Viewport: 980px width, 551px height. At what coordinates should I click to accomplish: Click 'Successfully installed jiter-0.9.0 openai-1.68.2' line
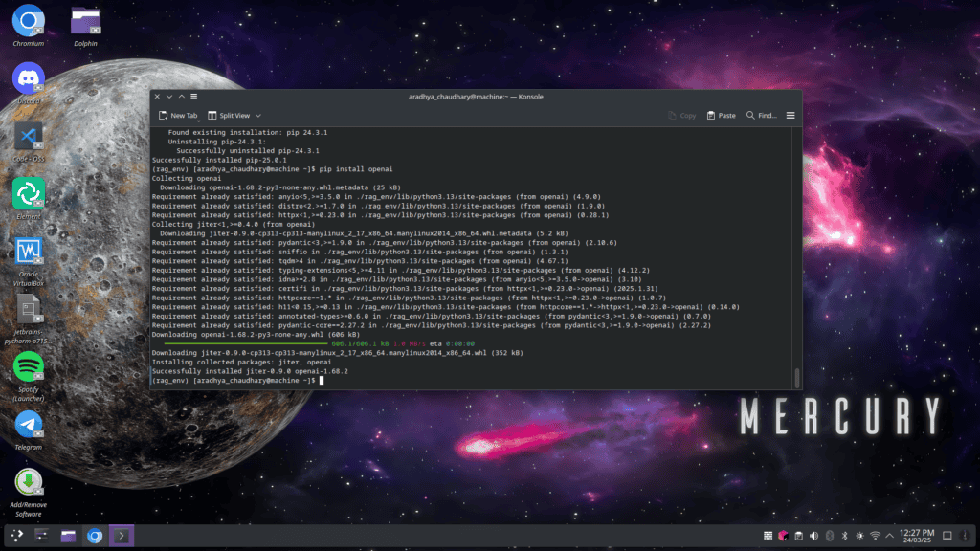(x=250, y=371)
